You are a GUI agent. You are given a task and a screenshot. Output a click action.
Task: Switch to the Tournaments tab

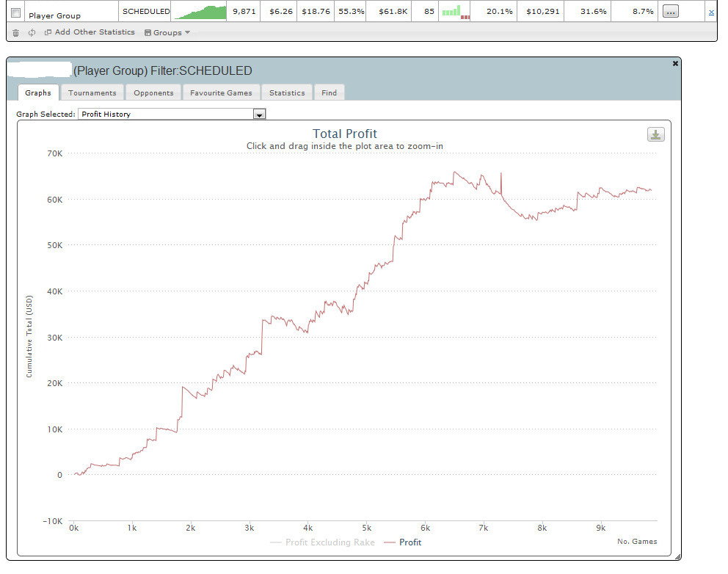92,92
